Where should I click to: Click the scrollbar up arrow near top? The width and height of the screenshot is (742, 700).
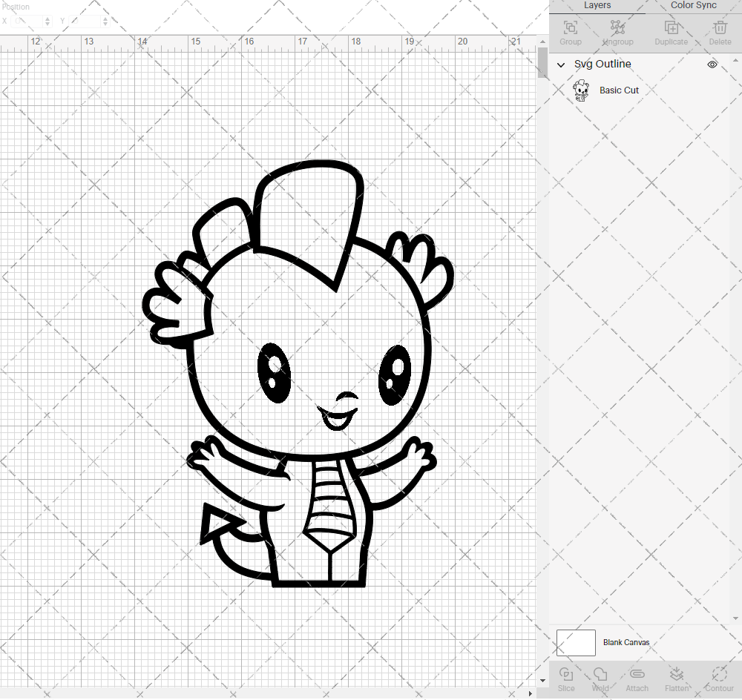pyautogui.click(x=541, y=42)
